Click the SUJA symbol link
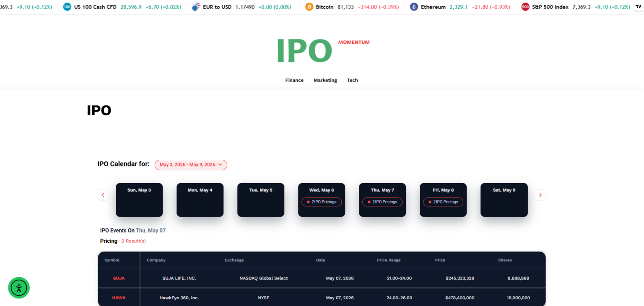 click(119, 278)
